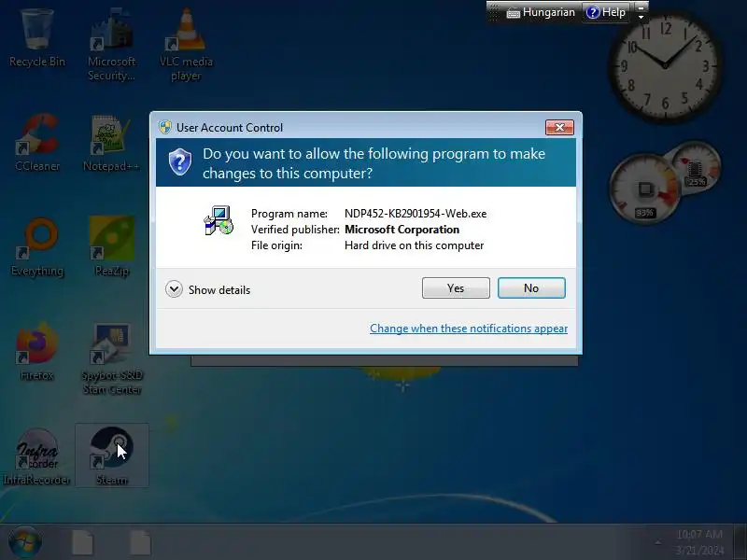This screenshot has height=560, width=747.
Task: Select the Firefox desktop shortcut
Action: click(37, 352)
